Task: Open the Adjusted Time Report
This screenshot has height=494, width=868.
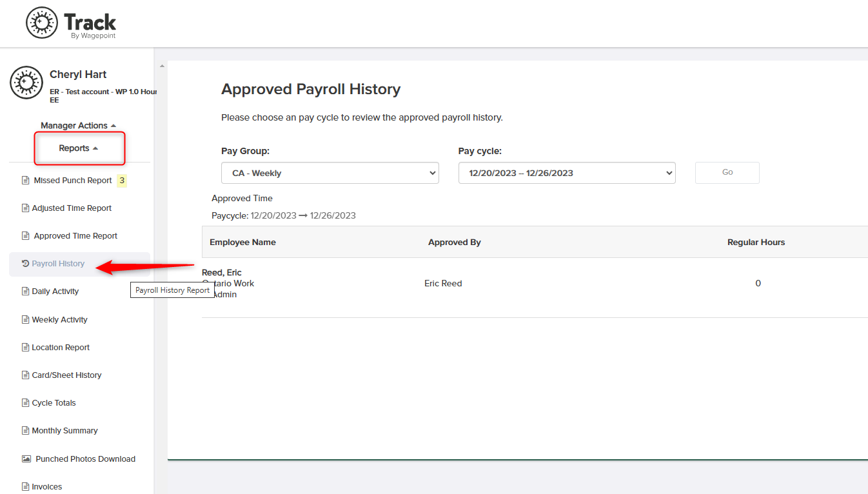Action: pyautogui.click(x=72, y=208)
